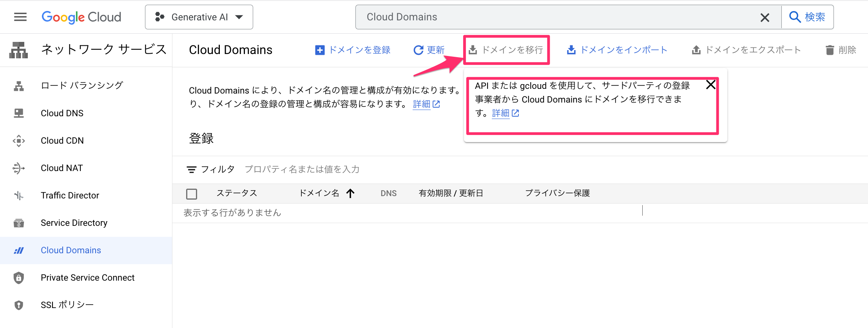Image resolution: width=868 pixels, height=328 pixels.
Task: Sort by ステータス column header
Action: point(237,193)
